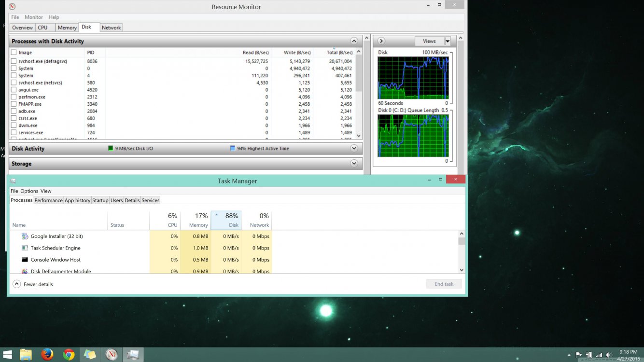Open the Views dropdown arrow

[x=448, y=42]
